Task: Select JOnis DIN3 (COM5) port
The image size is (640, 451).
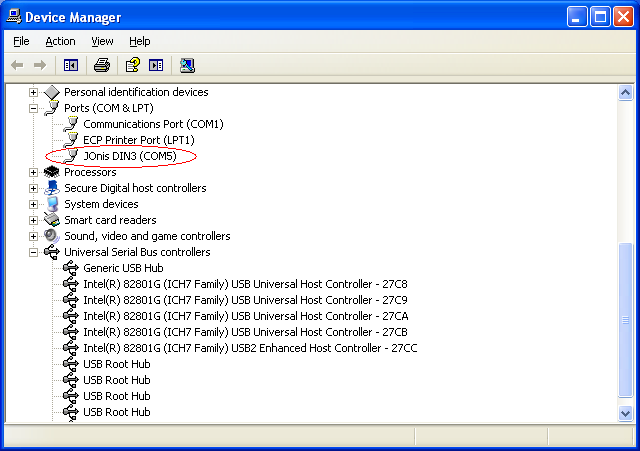Action: pyautogui.click(x=129, y=156)
